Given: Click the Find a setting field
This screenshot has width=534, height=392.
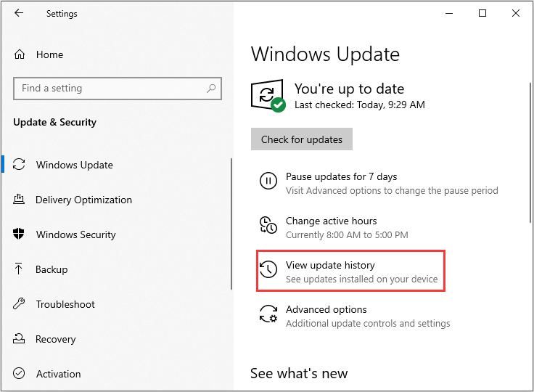Looking at the screenshot, I should (118, 89).
